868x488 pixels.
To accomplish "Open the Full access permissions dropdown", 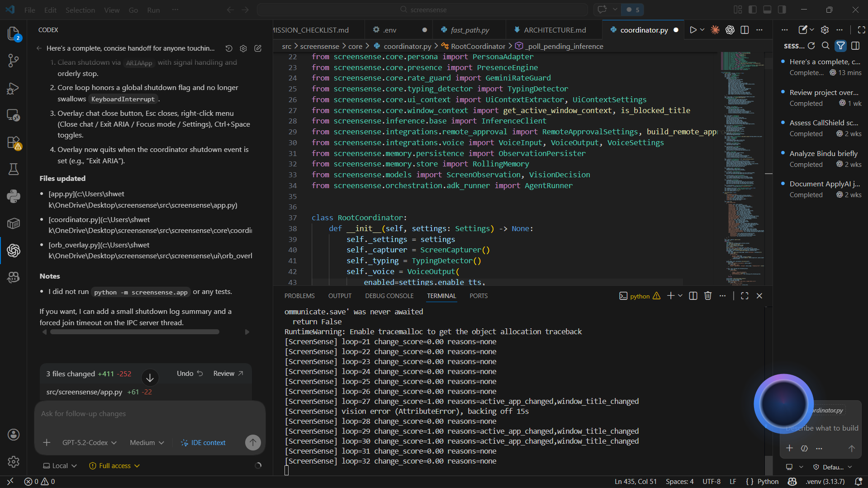I will [114, 466].
